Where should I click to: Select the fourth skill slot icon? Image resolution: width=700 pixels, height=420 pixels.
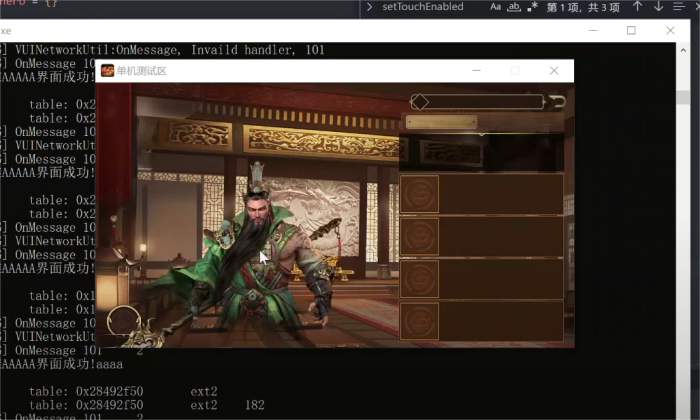(420, 321)
